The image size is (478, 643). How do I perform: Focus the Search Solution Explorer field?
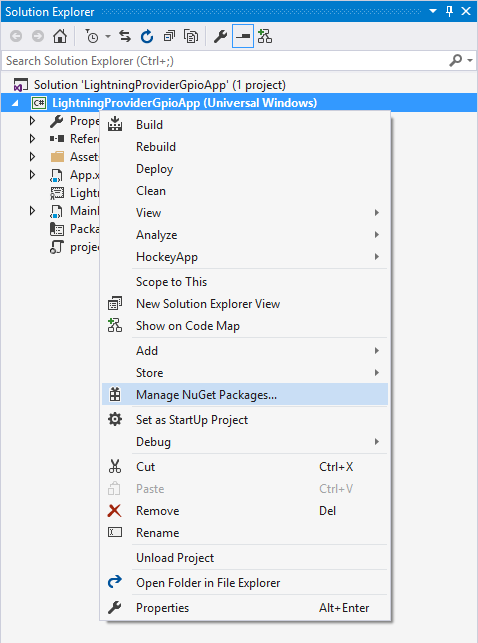click(x=225, y=61)
